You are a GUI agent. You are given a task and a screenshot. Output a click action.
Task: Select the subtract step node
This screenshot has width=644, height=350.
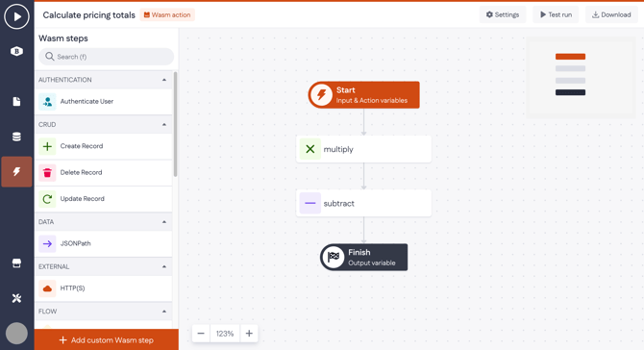click(x=364, y=203)
